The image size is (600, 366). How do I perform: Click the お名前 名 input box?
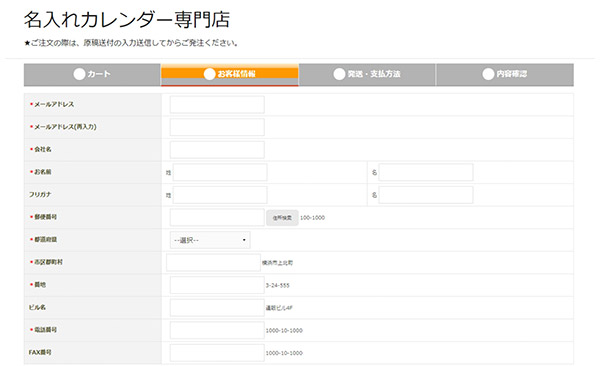click(426, 172)
